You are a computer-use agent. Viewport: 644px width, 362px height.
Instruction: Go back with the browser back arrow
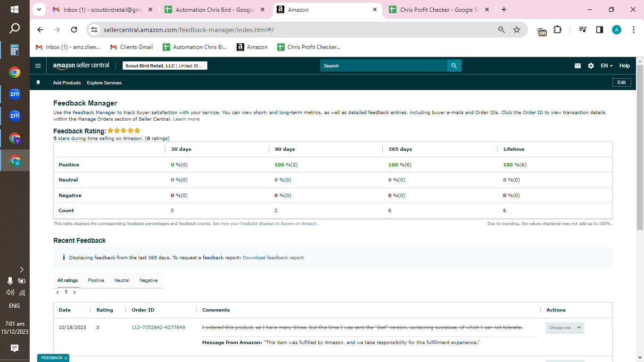[40, 30]
